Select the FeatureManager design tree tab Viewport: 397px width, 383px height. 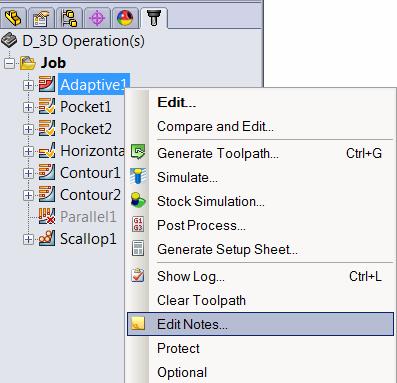[x=13, y=18]
